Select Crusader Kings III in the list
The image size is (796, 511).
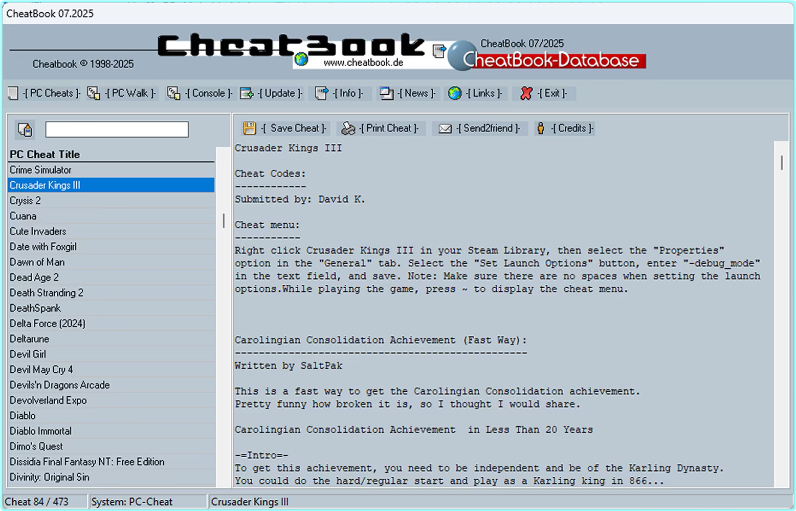click(112, 185)
